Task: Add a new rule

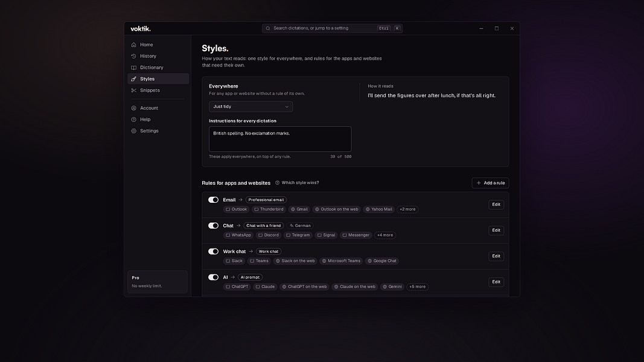Action: point(490,183)
